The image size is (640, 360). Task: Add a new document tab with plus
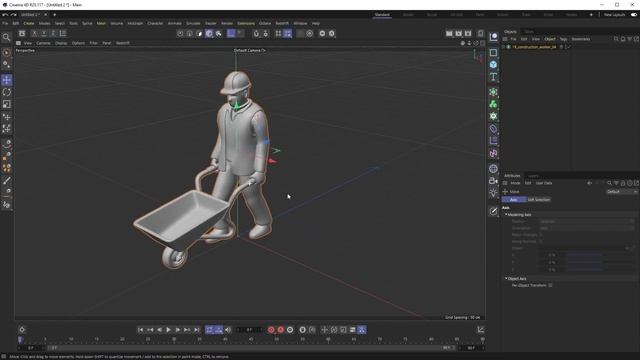[x=54, y=15]
